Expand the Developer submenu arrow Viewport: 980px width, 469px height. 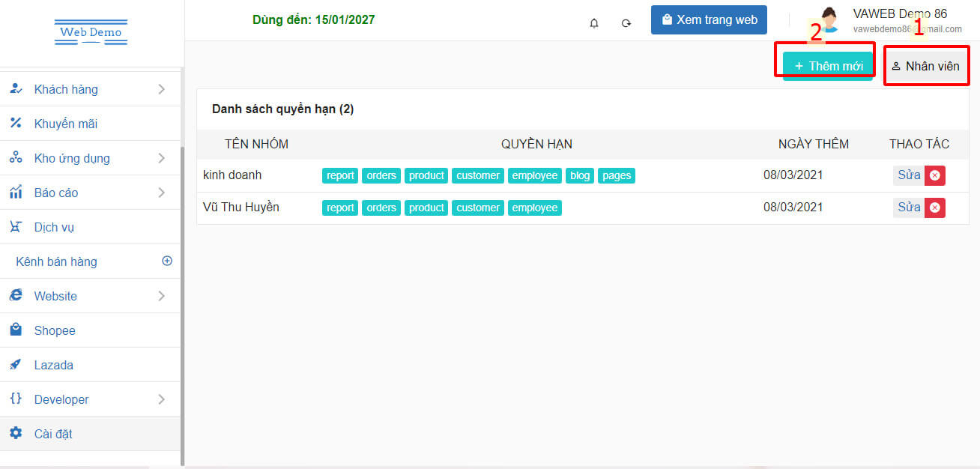[162, 399]
